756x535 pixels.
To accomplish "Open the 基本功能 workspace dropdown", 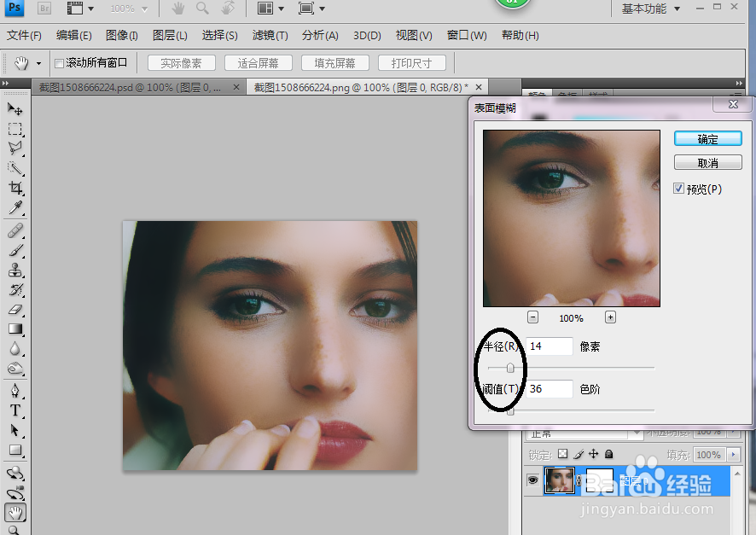I will (650, 9).
